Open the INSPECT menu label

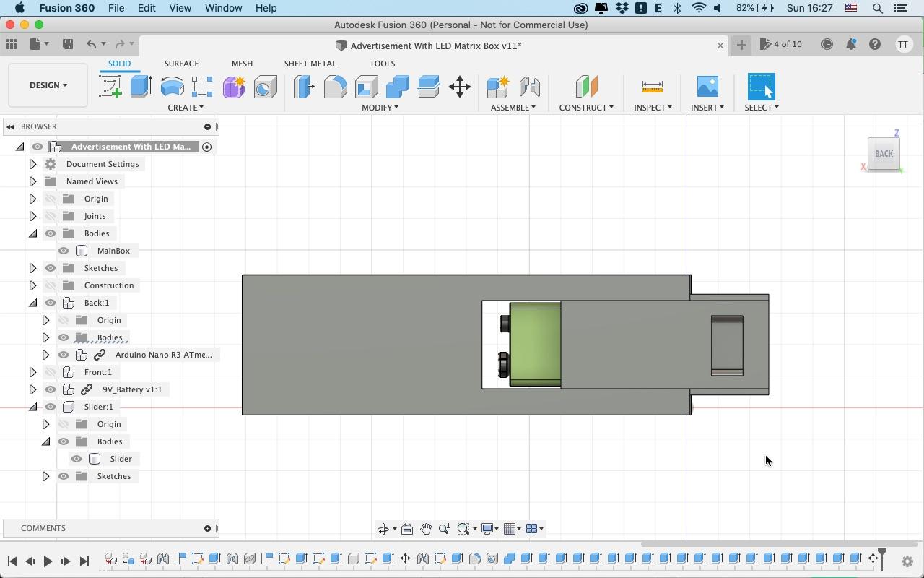[x=653, y=108]
